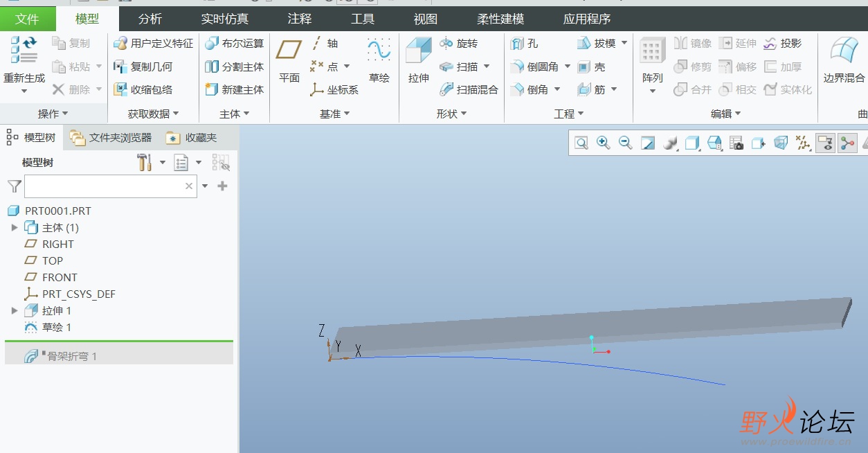Switch to the 柔性建模 ribbon tab
868x453 pixels.
(x=500, y=19)
